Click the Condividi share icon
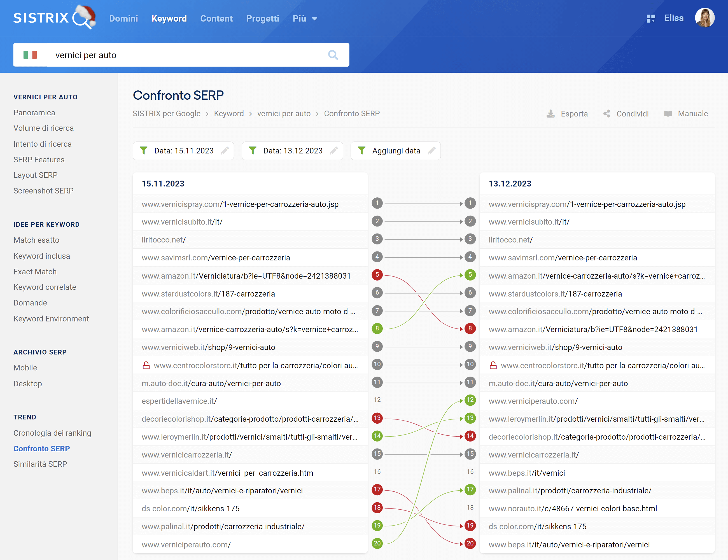 point(607,114)
